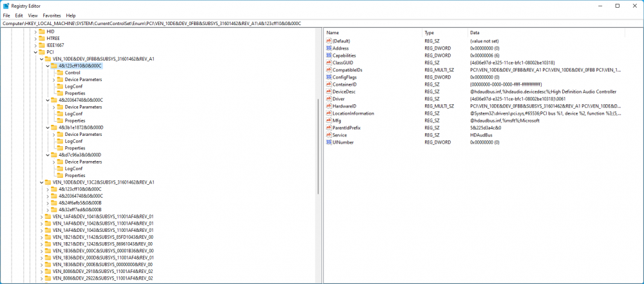This screenshot has height=284, width=644.
Task: Select the 4&24f6afb5&0&000B key
Action: pos(80,203)
